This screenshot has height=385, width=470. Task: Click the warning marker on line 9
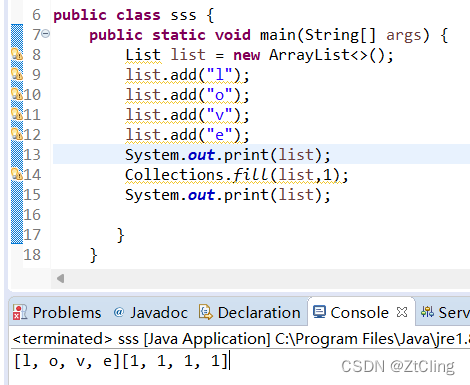[x=17, y=74]
